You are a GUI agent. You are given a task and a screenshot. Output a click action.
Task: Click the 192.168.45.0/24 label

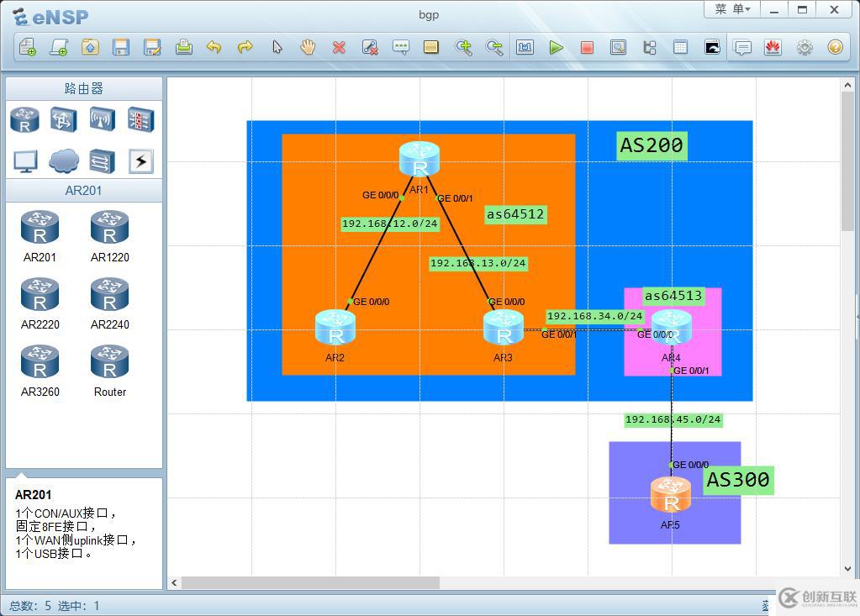[673, 420]
